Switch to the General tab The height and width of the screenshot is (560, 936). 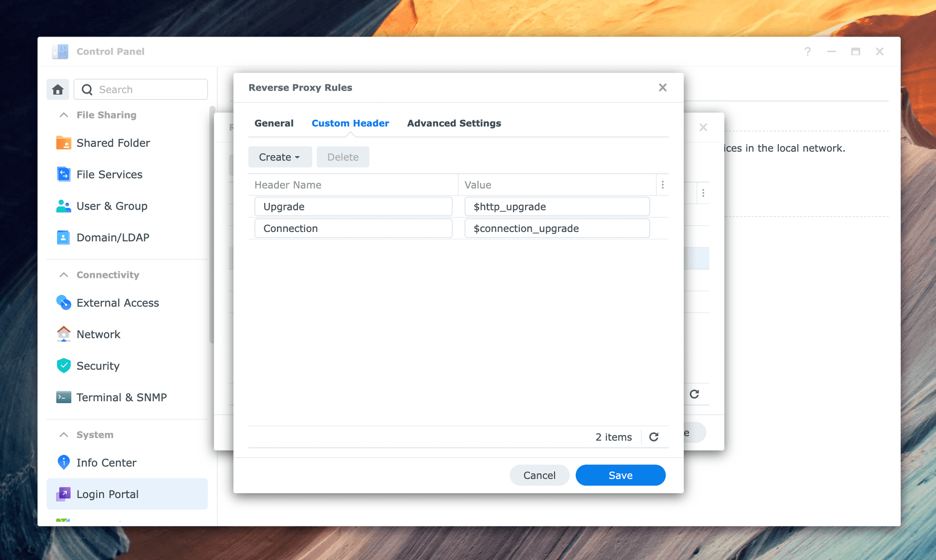pyautogui.click(x=273, y=123)
